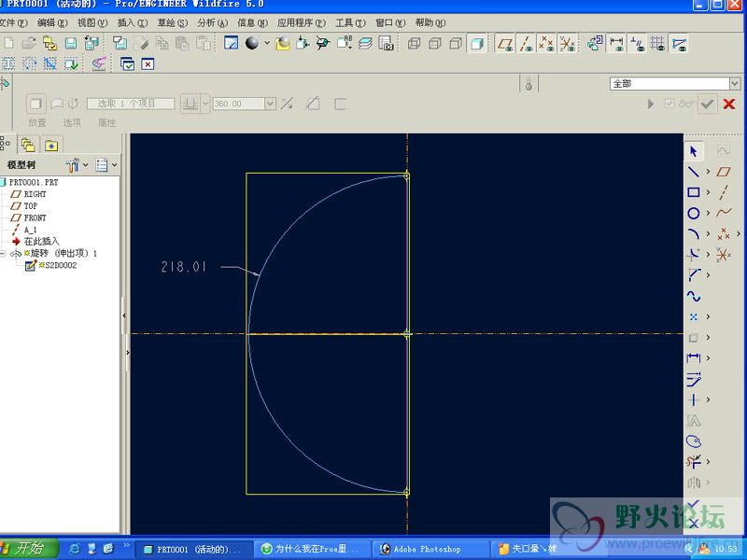The image size is (747, 560).
Task: Choose the Spline curve tool
Action: pos(693,296)
